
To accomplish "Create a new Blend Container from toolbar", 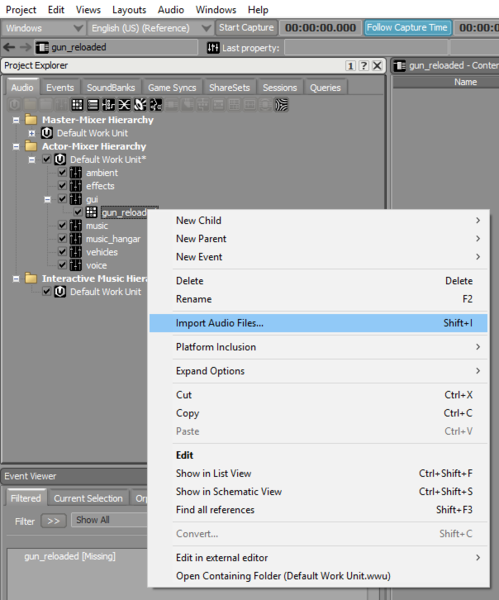I will click(x=124, y=104).
